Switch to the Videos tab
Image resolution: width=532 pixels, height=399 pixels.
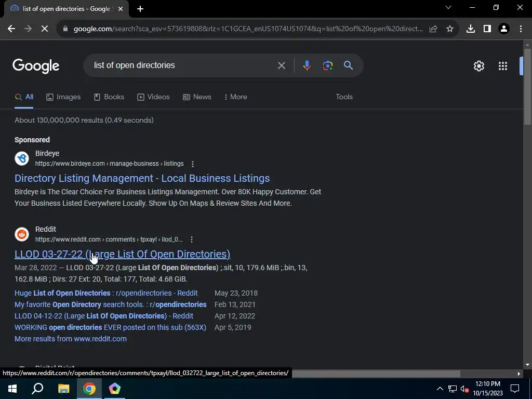pos(153,97)
